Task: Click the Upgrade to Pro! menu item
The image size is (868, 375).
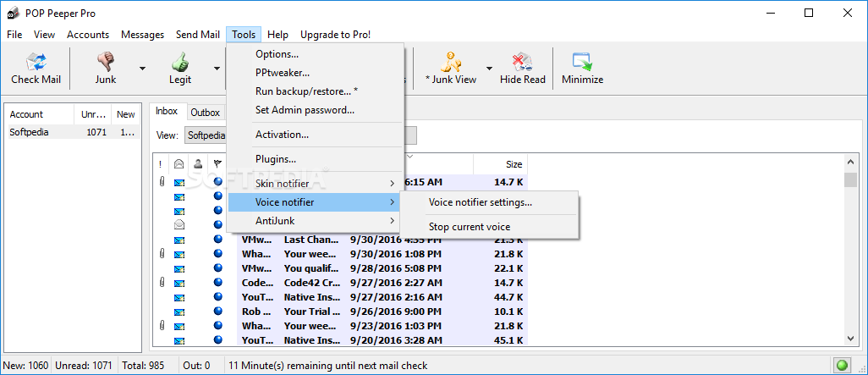Action: tap(336, 35)
